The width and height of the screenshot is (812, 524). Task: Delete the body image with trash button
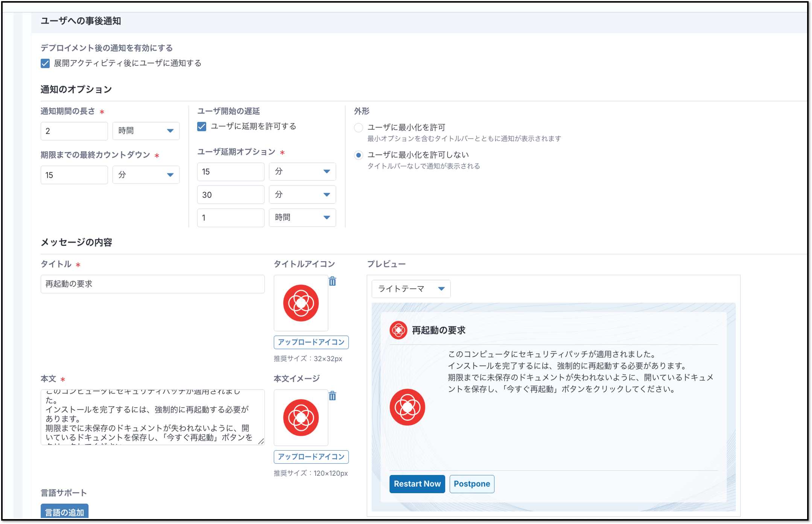[x=332, y=396]
